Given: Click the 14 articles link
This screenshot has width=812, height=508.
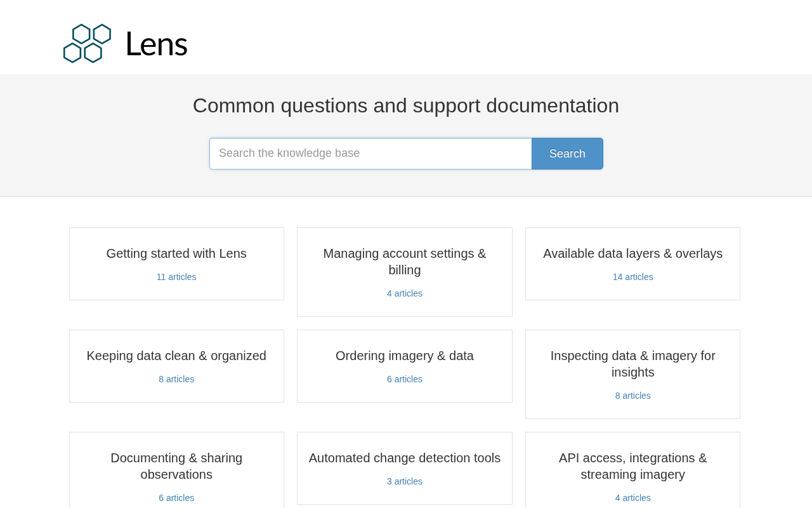Looking at the screenshot, I should [x=632, y=277].
